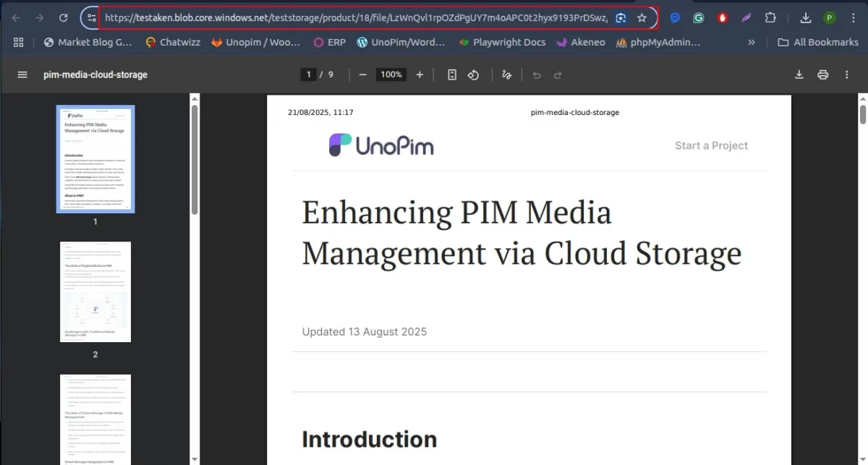Screen dimensions: 868x465
Task: Open the apps grid in bookmarks bar
Action: (19, 42)
